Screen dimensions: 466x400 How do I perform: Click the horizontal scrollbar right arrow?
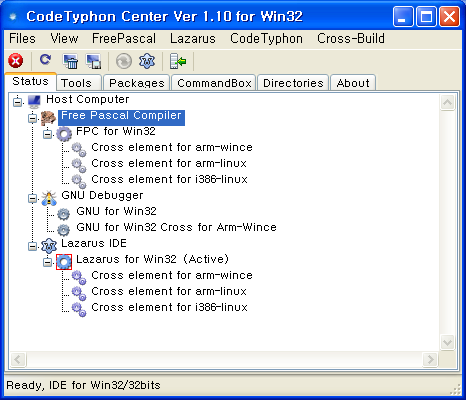click(x=430, y=360)
